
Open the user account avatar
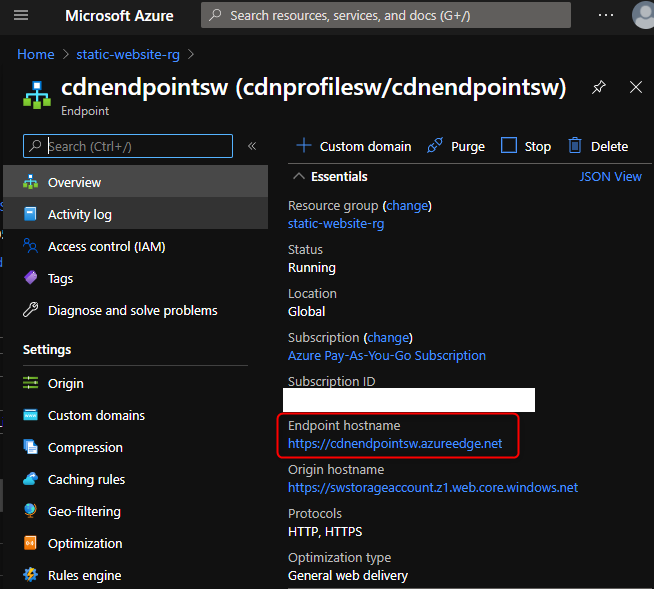[x=644, y=16]
